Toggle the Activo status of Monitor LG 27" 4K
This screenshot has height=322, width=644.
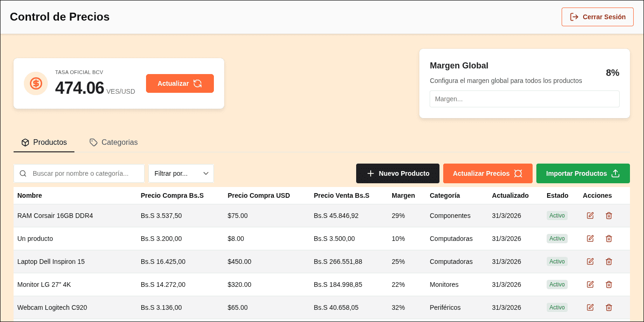(557, 284)
